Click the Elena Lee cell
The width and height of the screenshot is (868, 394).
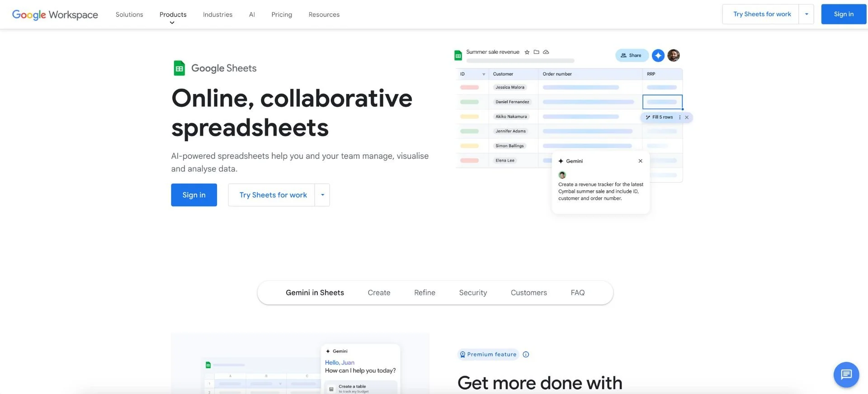505,161
